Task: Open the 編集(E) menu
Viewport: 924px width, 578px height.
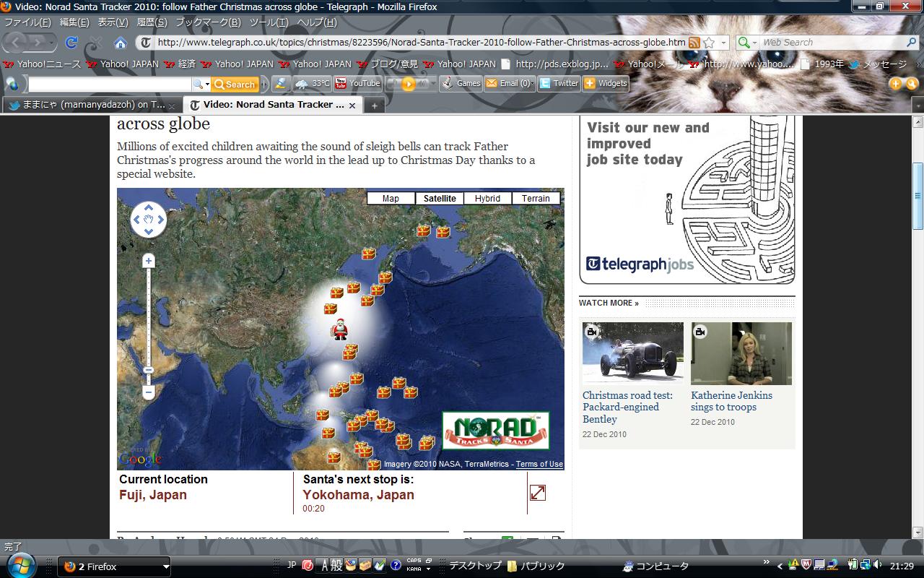Action: (74, 22)
